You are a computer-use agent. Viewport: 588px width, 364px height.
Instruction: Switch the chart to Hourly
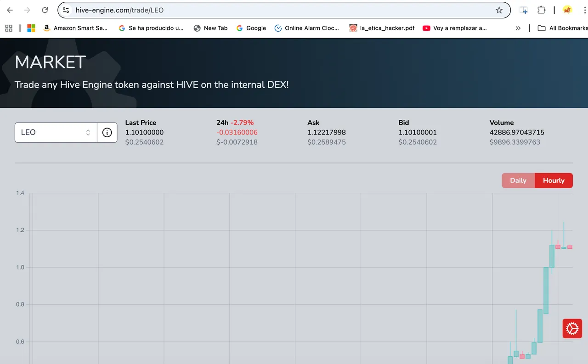(554, 180)
